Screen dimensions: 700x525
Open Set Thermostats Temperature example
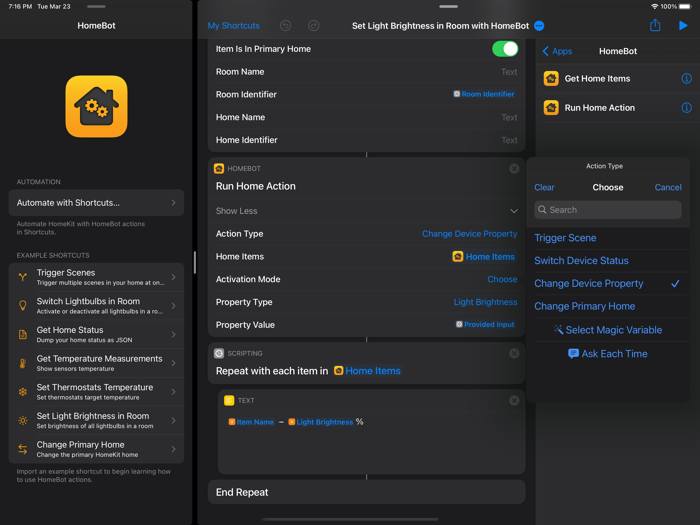96,392
